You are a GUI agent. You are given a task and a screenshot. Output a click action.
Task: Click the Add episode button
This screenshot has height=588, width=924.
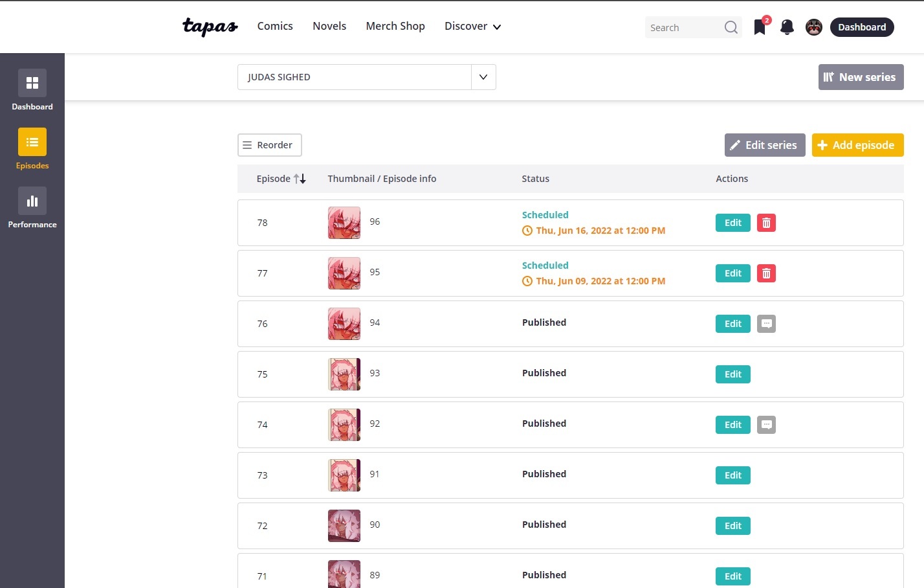pyautogui.click(x=857, y=145)
